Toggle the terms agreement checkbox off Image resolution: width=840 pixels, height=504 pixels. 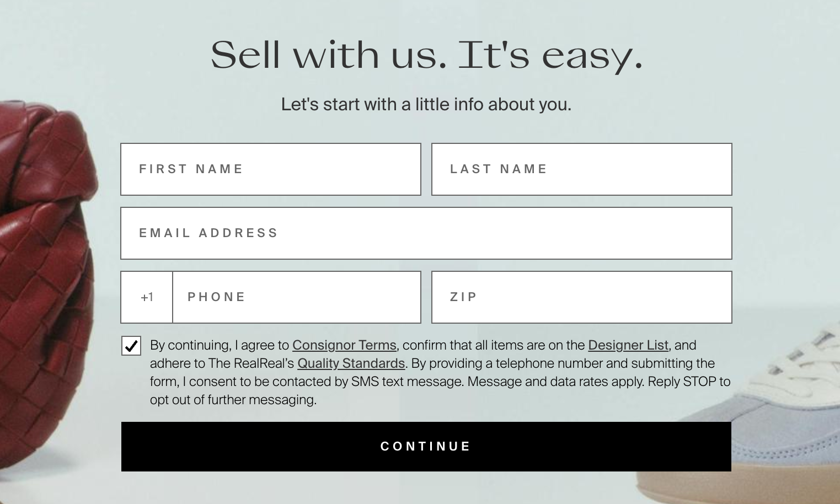(x=131, y=345)
